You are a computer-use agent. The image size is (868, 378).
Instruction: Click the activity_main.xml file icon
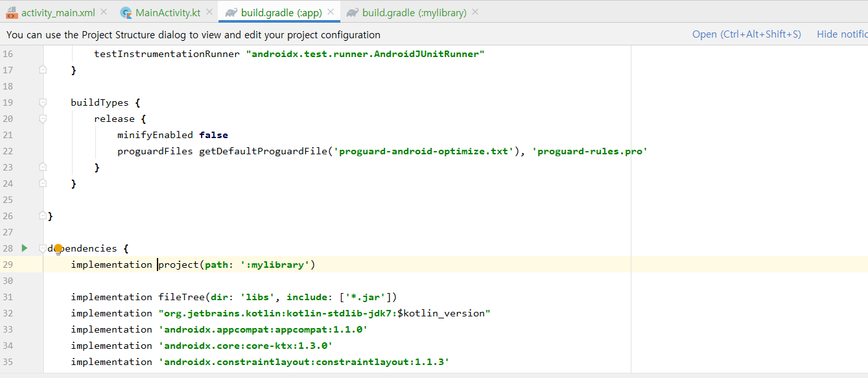point(12,12)
